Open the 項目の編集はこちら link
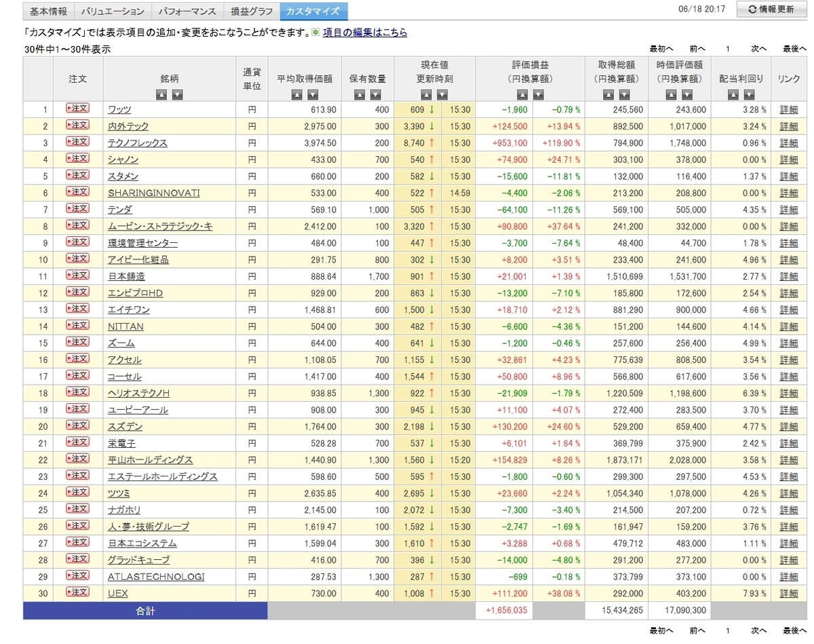Screen dimensions: 814x644 click(365, 33)
